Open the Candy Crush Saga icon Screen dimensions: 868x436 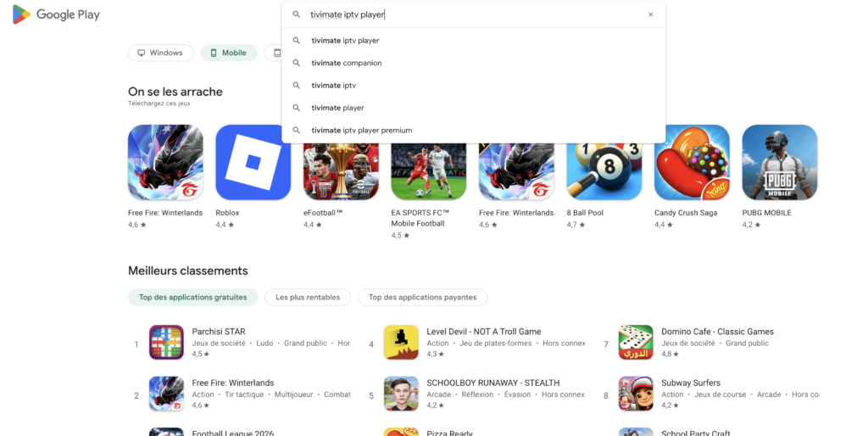692,162
